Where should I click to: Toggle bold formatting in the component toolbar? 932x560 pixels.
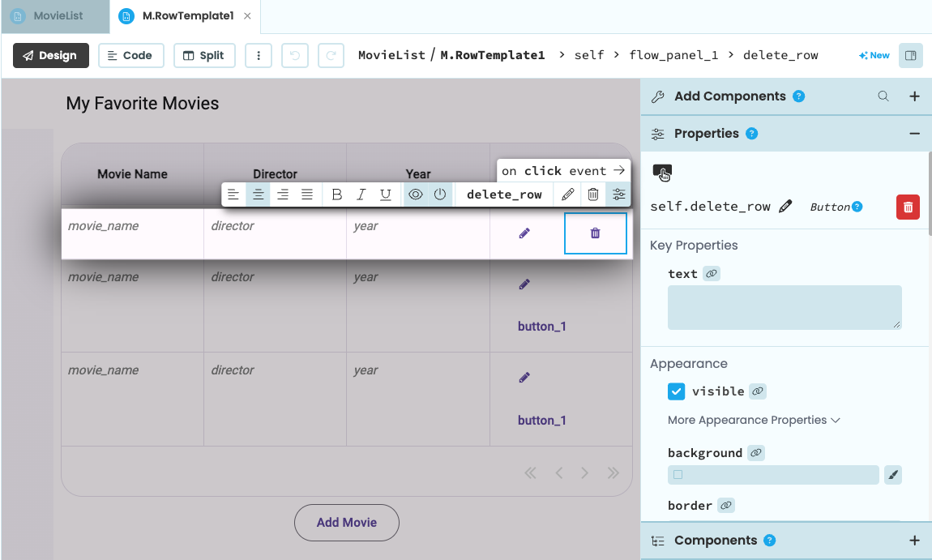pos(337,194)
